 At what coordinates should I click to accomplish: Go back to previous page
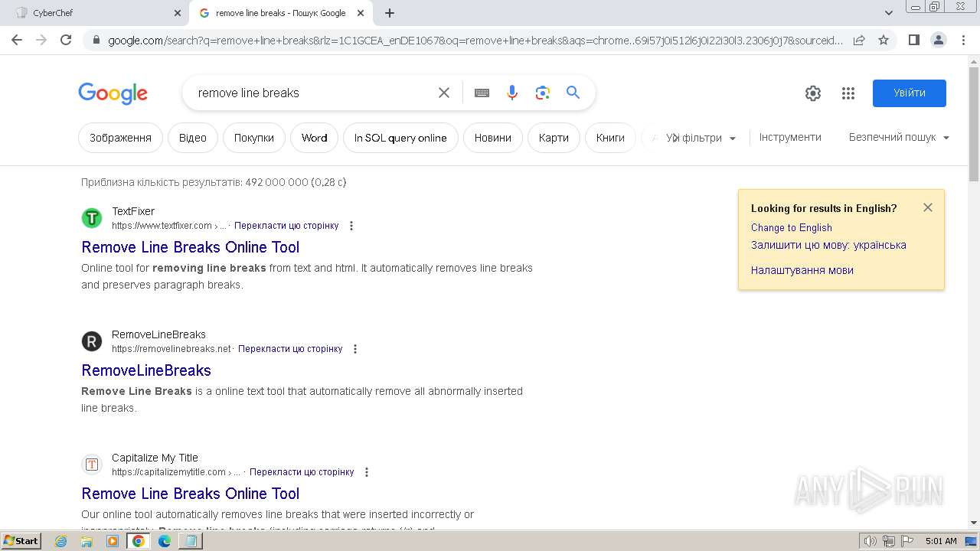(x=17, y=40)
